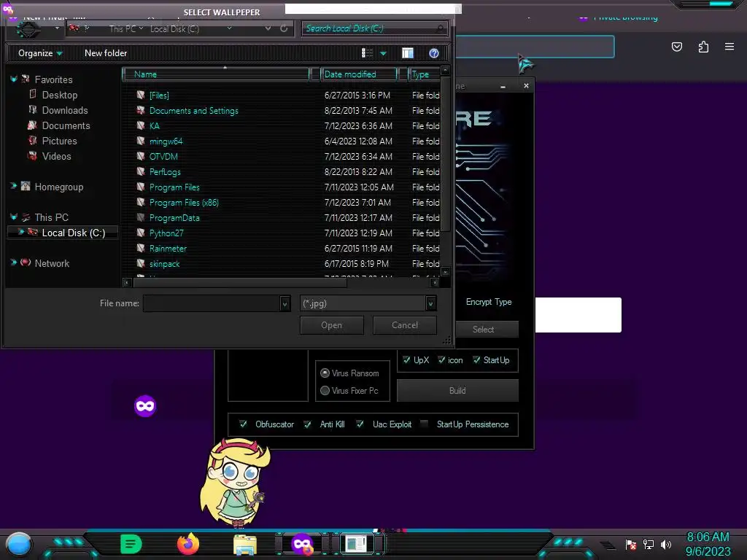Viewport: 747px width, 560px height.
Task: Click the Open button
Action: 332,325
